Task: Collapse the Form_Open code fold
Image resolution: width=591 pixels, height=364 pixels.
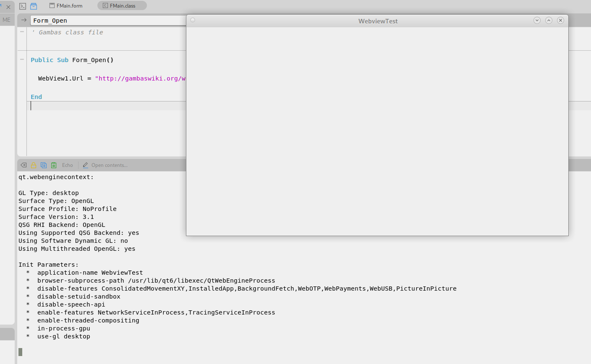Action: [21, 59]
